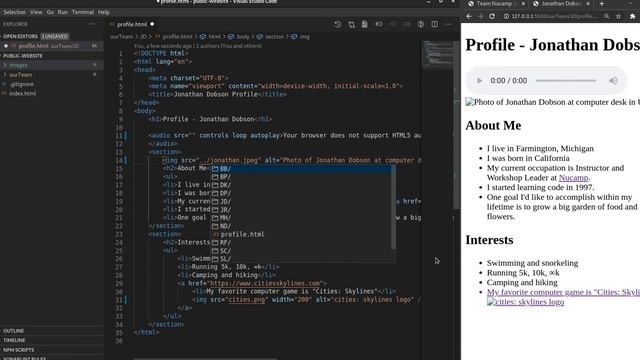Click the Cities: Skylines game link
Screen dimensions: 640x360
[x=563, y=292]
